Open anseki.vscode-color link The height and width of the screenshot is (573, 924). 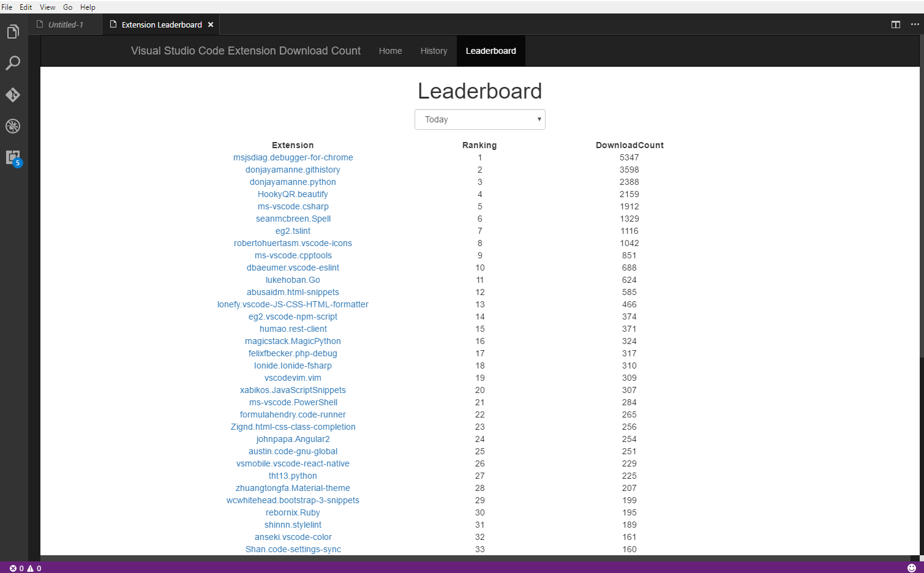[x=293, y=537]
